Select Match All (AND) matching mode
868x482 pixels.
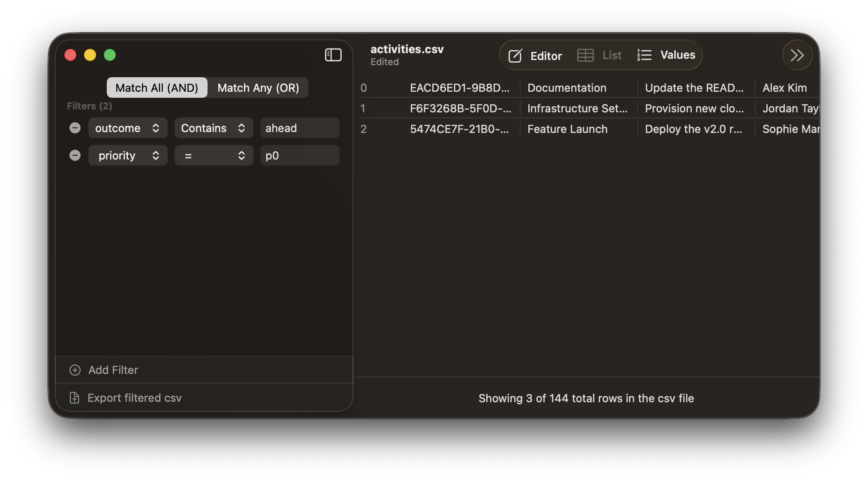(157, 87)
